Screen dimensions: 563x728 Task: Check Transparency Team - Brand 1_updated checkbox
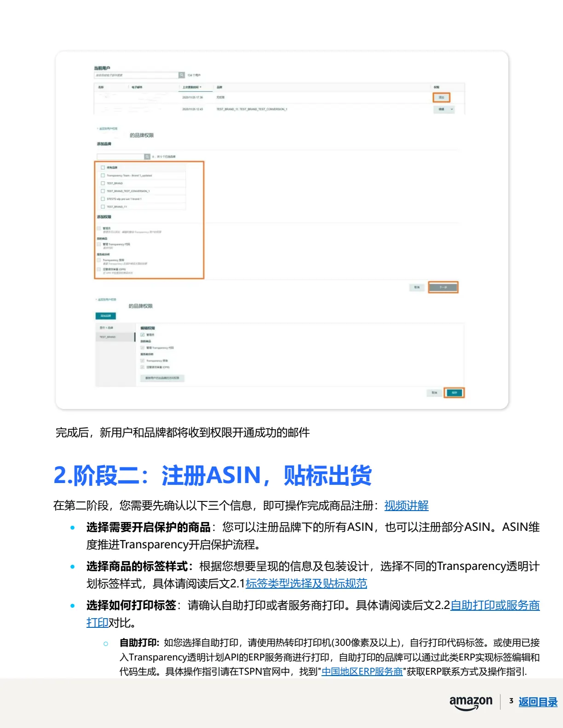pos(103,176)
